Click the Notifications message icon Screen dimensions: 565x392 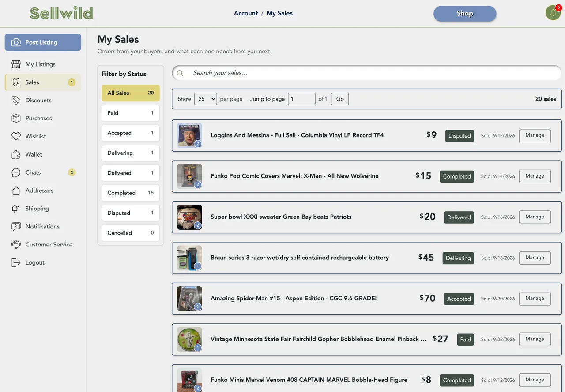[x=16, y=227]
